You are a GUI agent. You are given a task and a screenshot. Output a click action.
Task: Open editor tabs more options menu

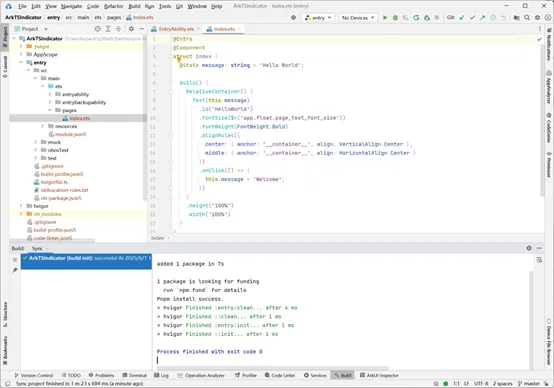coord(539,29)
